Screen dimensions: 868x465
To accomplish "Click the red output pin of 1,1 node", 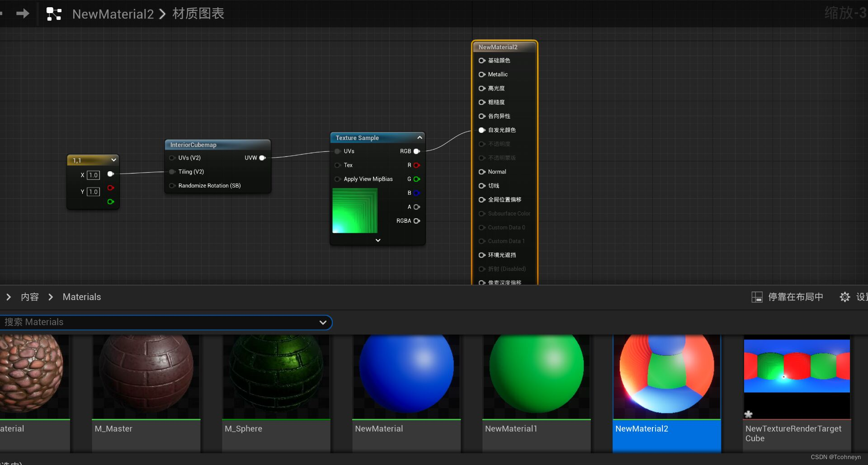I will [x=110, y=188].
